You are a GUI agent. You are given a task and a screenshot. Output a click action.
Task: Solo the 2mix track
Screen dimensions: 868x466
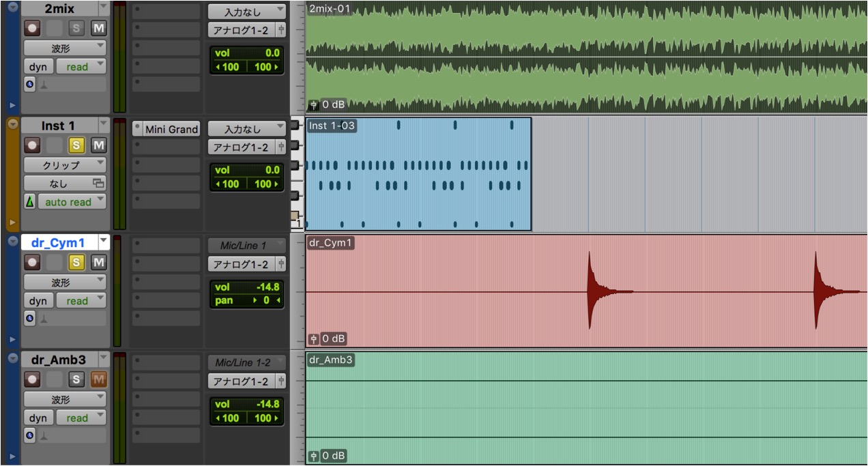[x=76, y=28]
